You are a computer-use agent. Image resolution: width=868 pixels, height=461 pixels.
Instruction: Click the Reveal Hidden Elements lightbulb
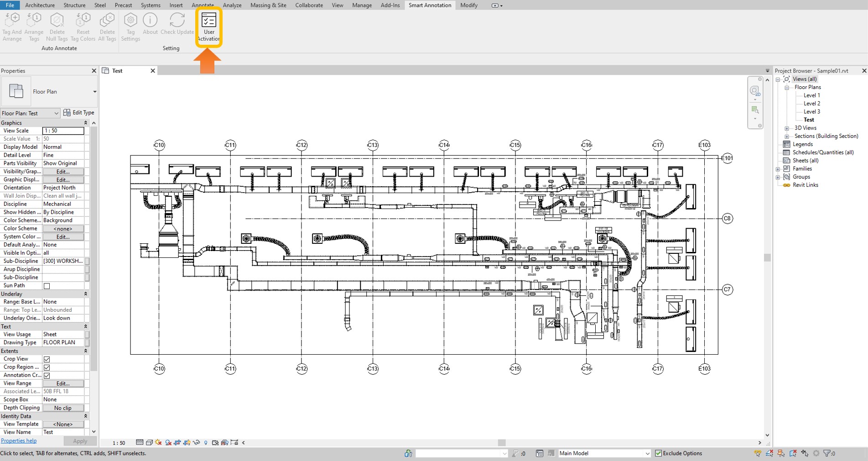[206, 442]
